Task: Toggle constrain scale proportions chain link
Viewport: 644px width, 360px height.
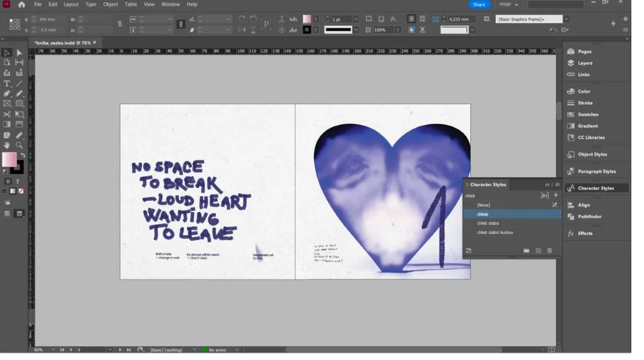Action: click(181, 24)
